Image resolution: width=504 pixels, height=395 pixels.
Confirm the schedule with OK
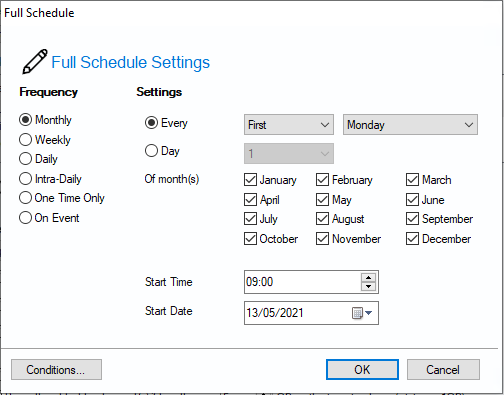tap(362, 370)
